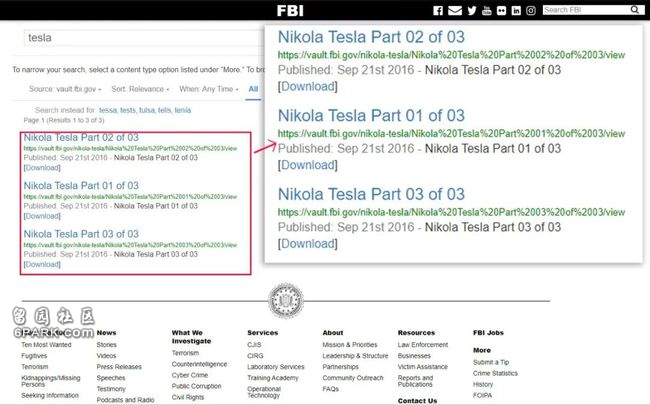
Task: Open Stories footer link
Action: click(107, 345)
